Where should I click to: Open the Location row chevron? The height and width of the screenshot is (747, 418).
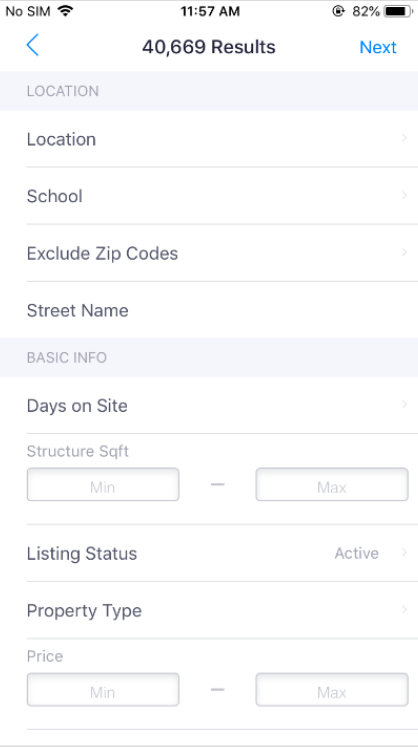click(404, 138)
